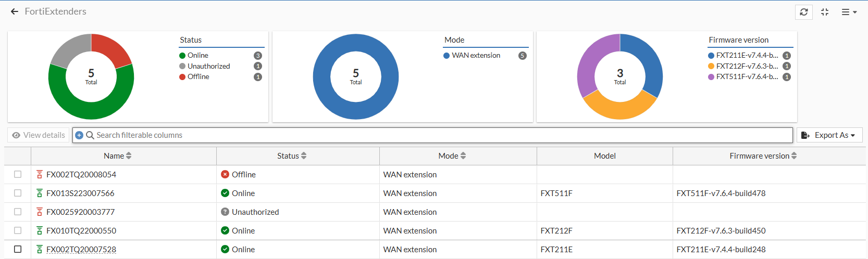This screenshot has height=259, width=868.
Task: Tick the checkbox for FX010TQ22000550
Action: [x=18, y=230]
